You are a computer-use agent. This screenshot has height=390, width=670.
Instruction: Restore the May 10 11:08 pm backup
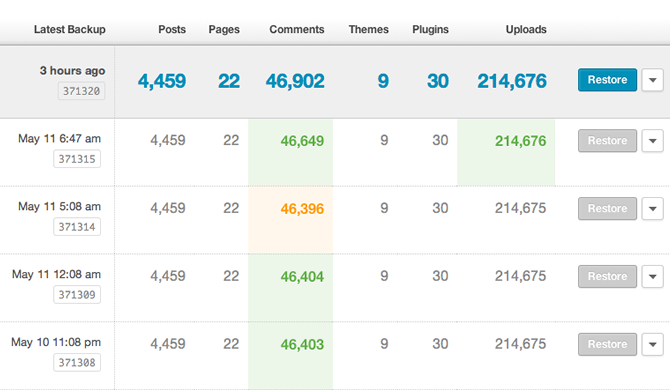point(607,344)
